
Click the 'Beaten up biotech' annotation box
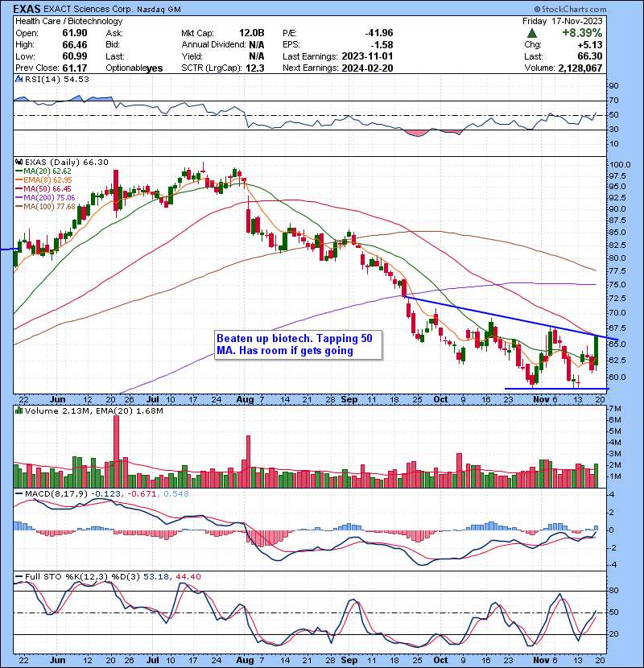coord(298,344)
